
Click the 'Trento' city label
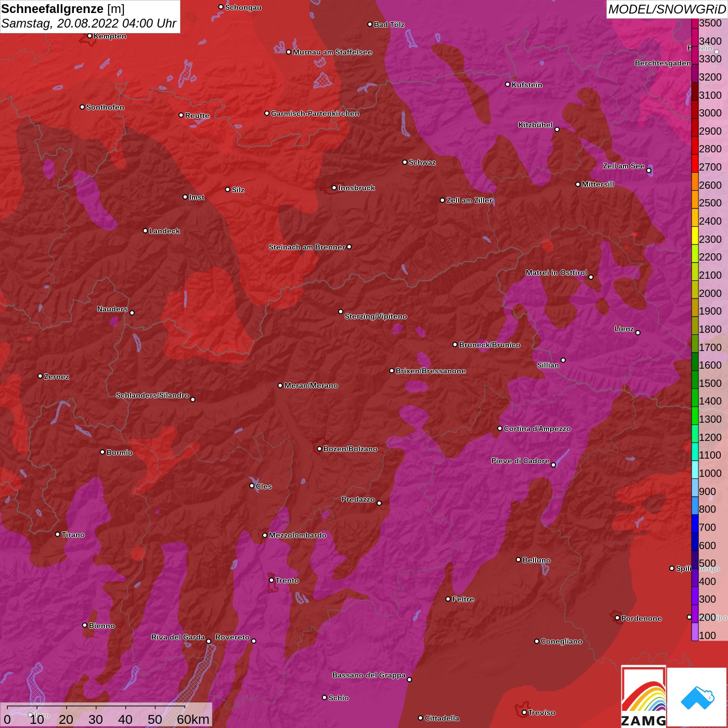click(x=287, y=580)
